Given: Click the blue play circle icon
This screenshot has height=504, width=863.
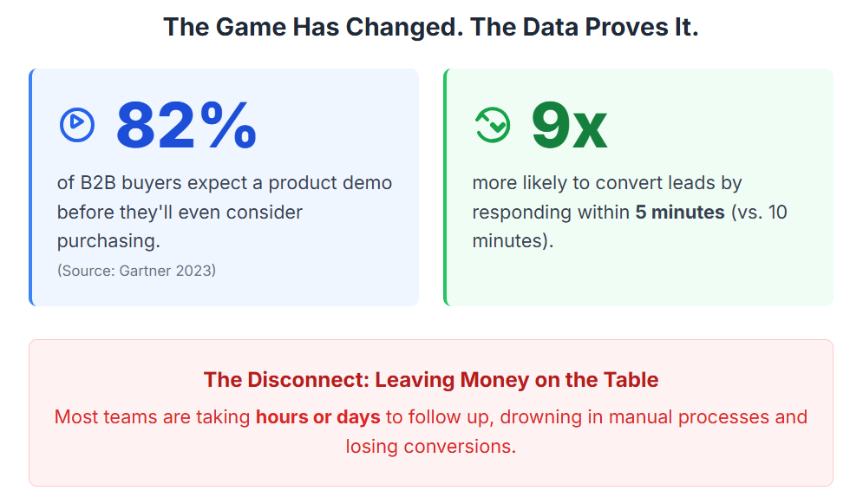Looking at the screenshot, I should pos(77,125).
